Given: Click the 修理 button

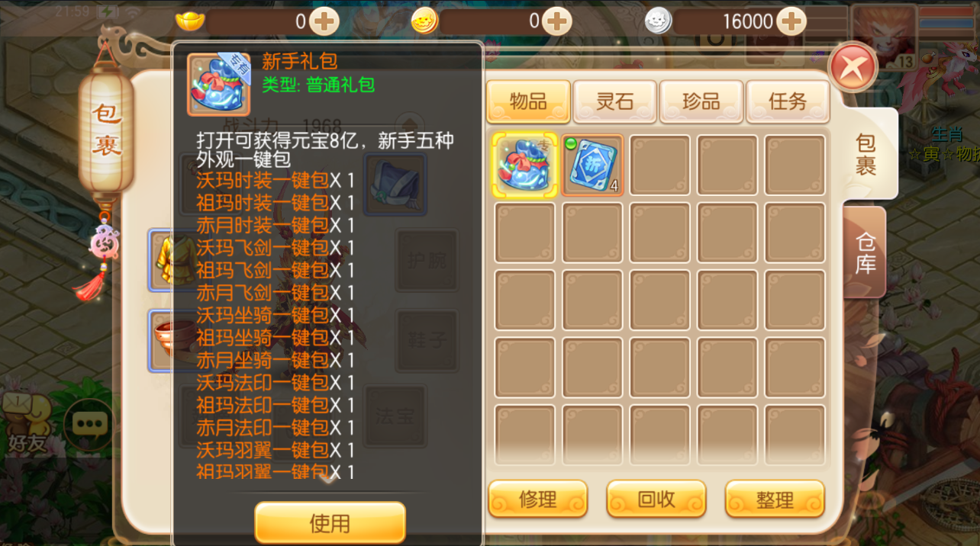Looking at the screenshot, I should point(538,499).
